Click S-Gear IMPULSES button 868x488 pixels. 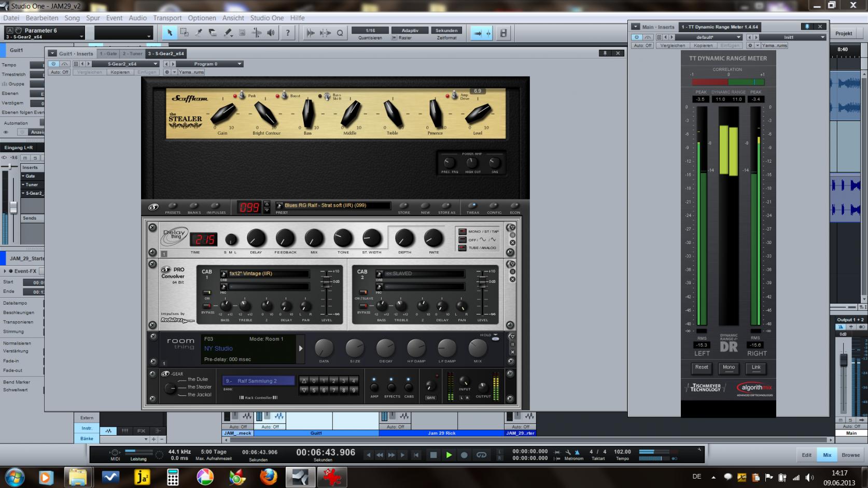click(x=216, y=206)
